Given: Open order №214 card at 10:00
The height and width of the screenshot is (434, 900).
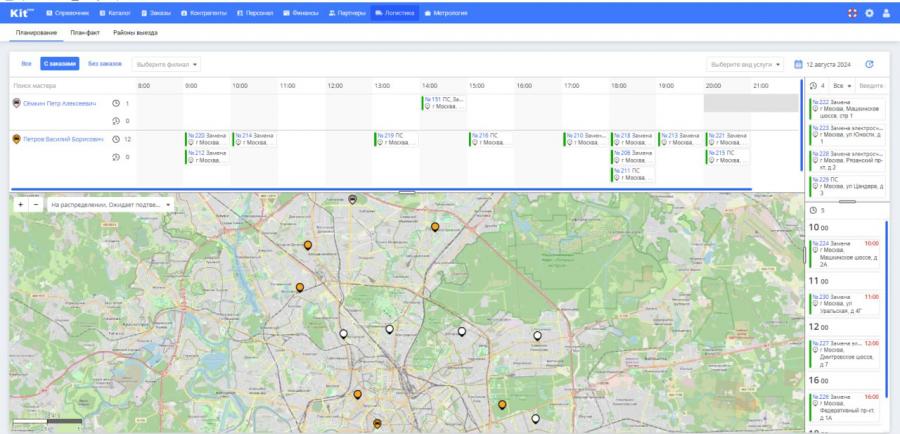Looking at the screenshot, I should point(254,139).
